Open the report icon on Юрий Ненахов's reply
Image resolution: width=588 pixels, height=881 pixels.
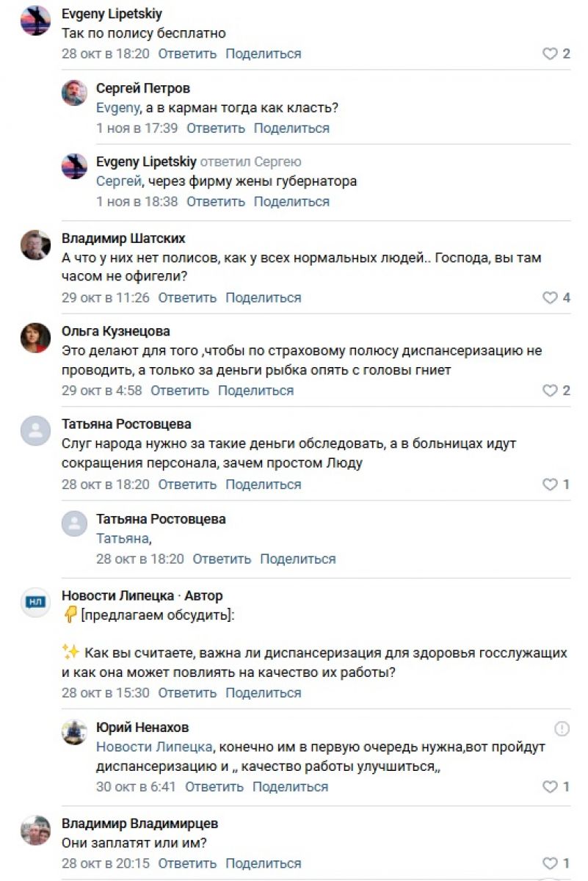coord(562,728)
